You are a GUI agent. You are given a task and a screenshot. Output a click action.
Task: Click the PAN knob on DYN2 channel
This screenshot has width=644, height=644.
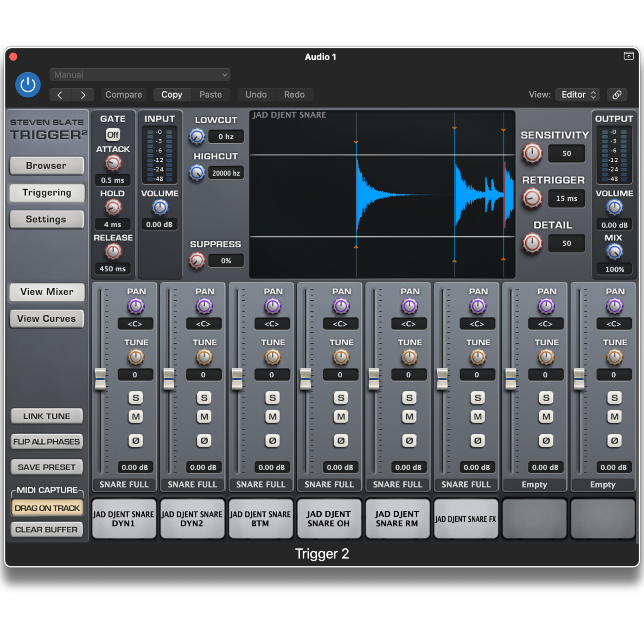[204, 306]
